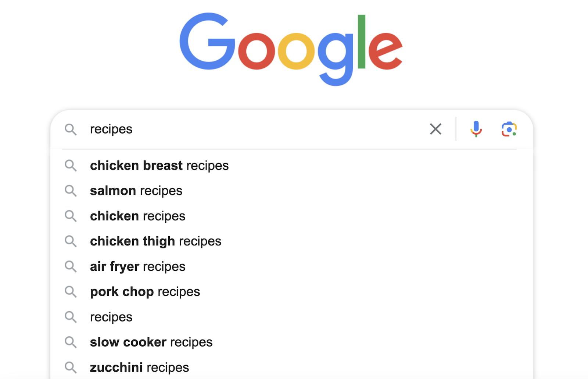Click magnifier icon beside chicken breast recipes
Screen dimensions: 588x379
click(x=71, y=166)
